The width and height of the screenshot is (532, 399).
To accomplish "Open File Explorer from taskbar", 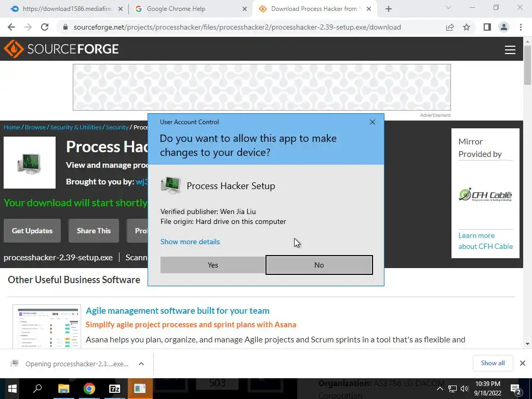I will tap(63, 389).
